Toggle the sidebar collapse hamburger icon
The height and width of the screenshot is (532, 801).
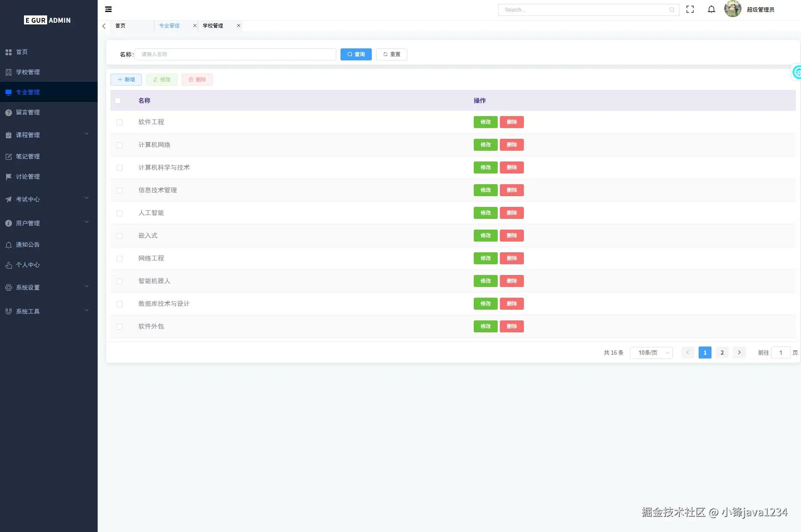pos(108,9)
